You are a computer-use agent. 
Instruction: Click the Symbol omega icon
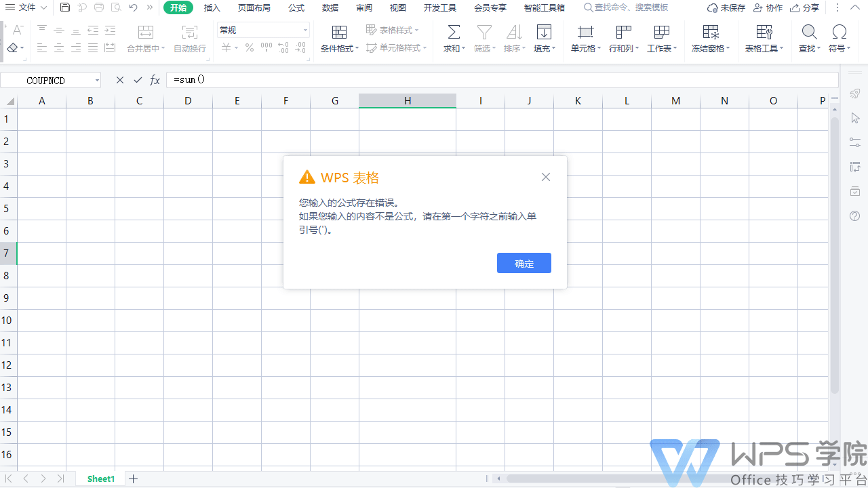pos(840,32)
